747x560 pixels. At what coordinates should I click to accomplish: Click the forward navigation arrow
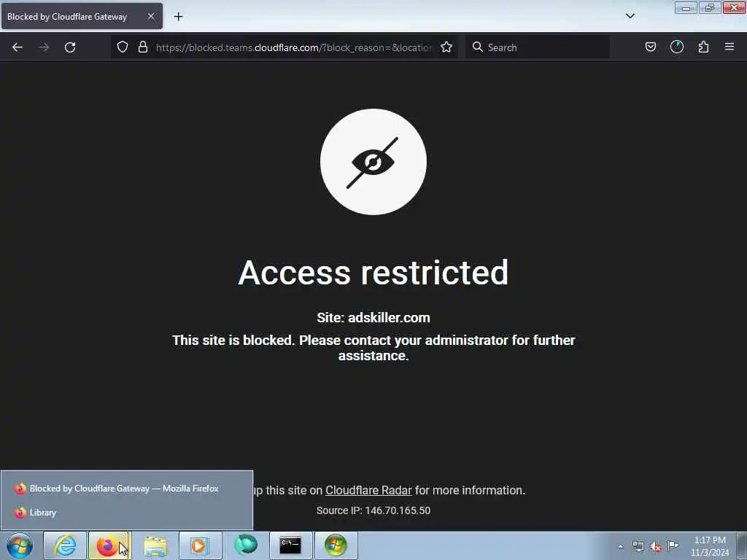tap(43, 47)
